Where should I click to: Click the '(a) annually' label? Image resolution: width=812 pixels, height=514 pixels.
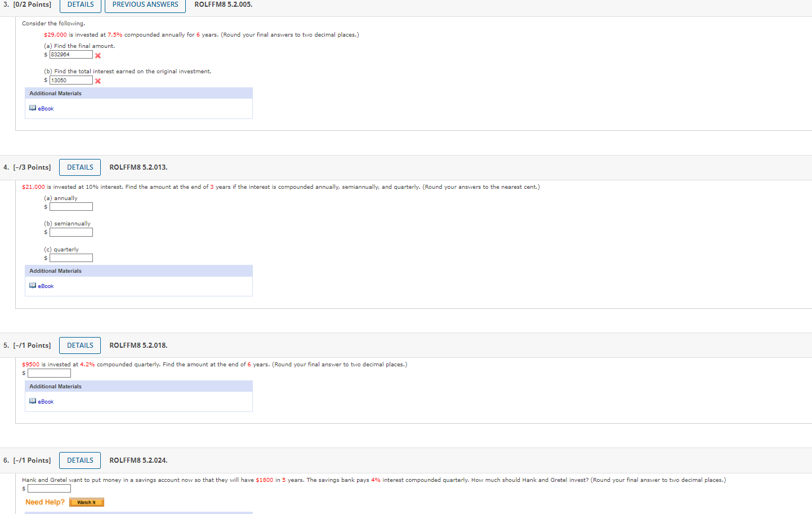(x=61, y=198)
